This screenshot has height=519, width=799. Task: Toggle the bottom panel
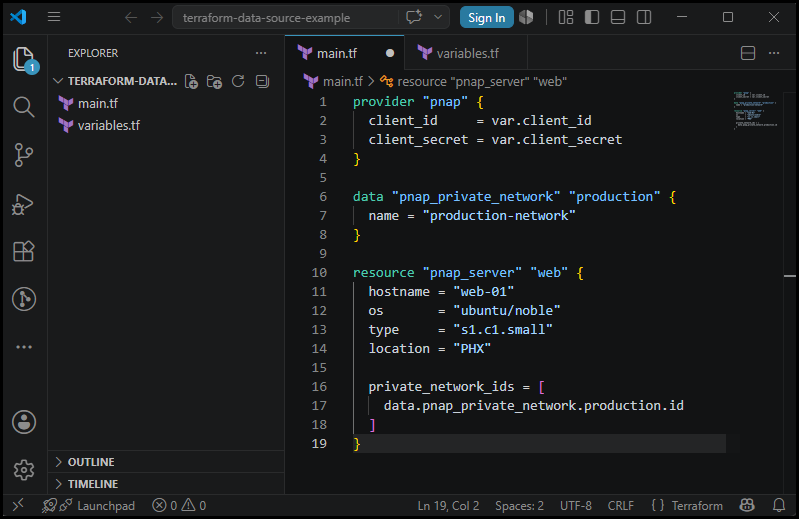(x=618, y=17)
